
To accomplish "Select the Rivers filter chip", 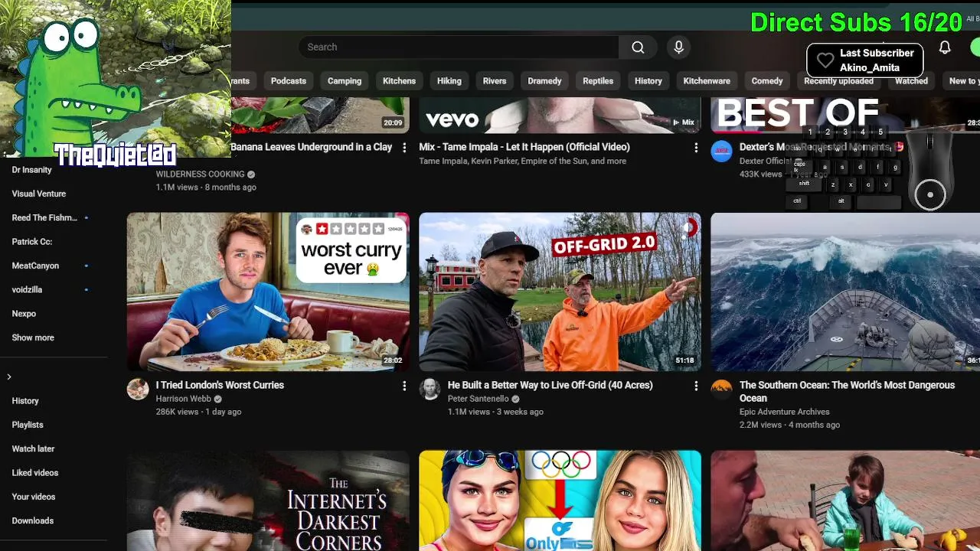I will coord(495,81).
